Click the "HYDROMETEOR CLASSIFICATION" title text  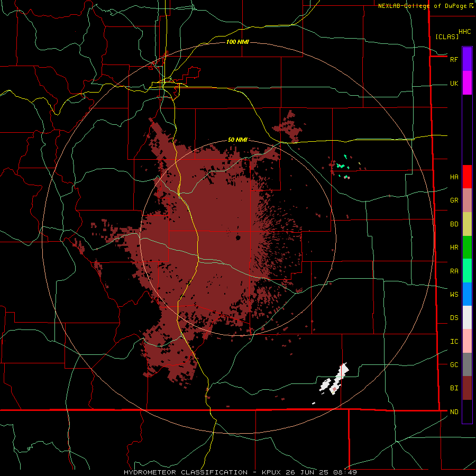pos(186,472)
